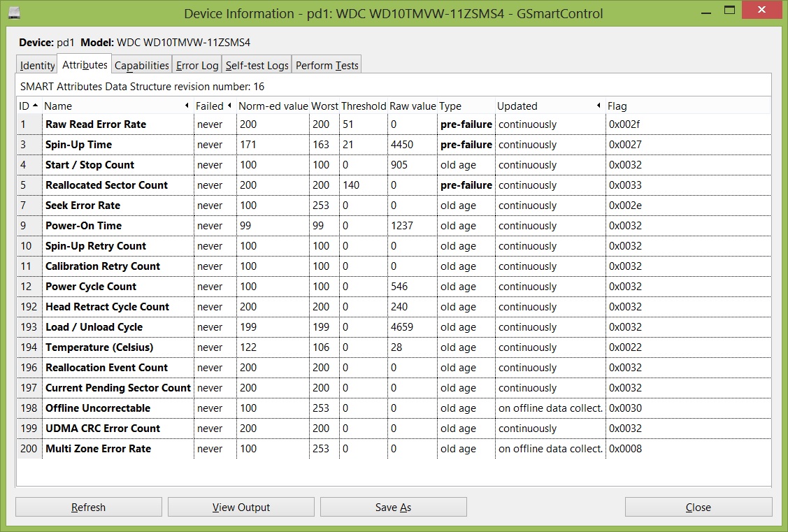Sort table by ID column header
The width and height of the screenshot is (788, 532).
29,106
